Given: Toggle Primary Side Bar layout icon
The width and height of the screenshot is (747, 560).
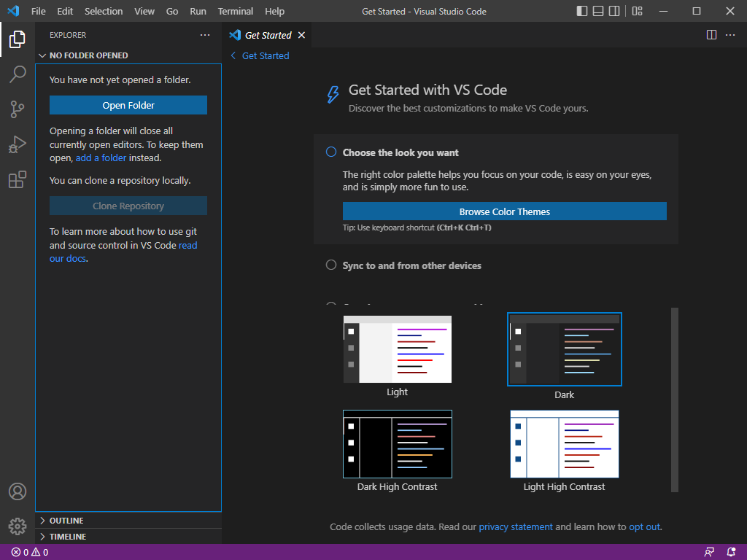Looking at the screenshot, I should tap(581, 11).
